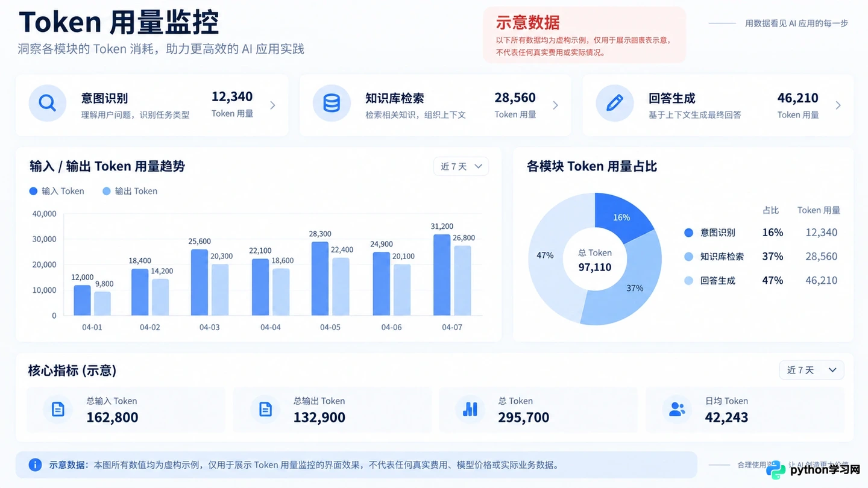Click the 40,000 y-axis label
868x488 pixels.
[x=44, y=214]
